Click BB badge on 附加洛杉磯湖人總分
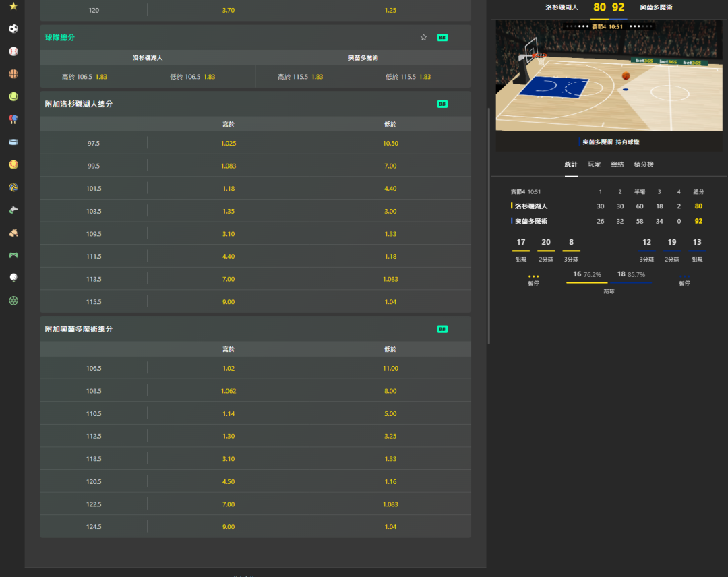The width and height of the screenshot is (728, 577). point(442,104)
